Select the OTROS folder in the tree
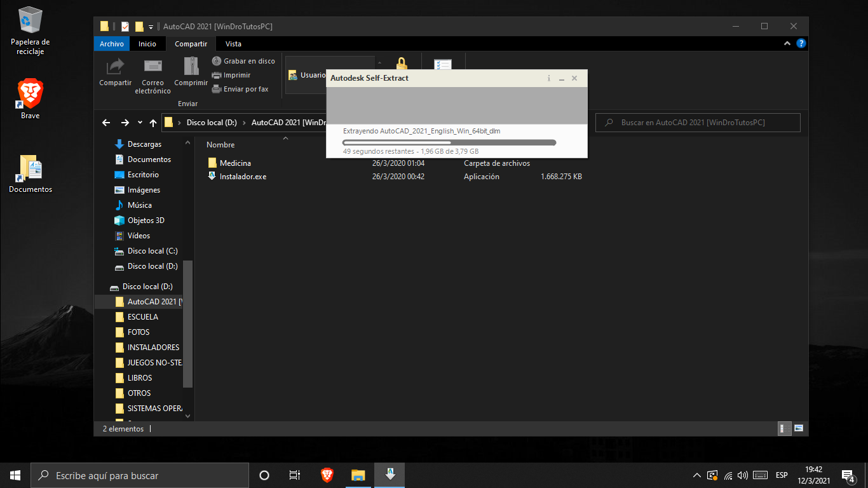This screenshot has height=488, width=868. tap(139, 393)
